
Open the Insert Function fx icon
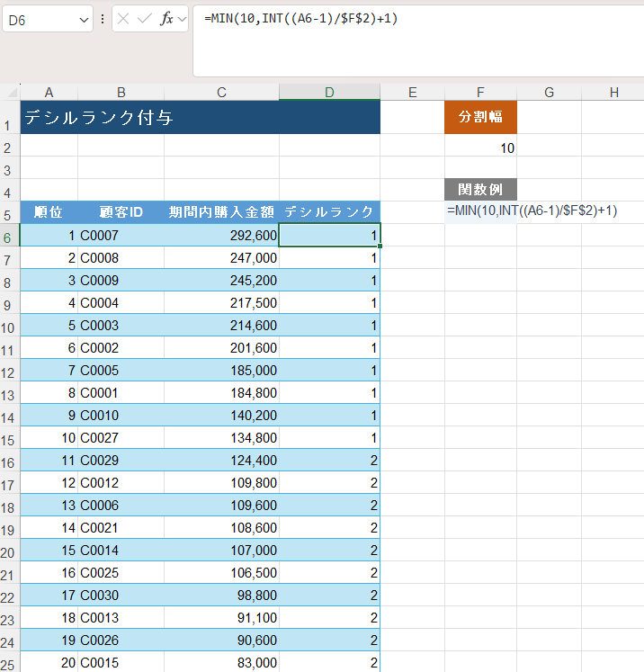(166, 19)
